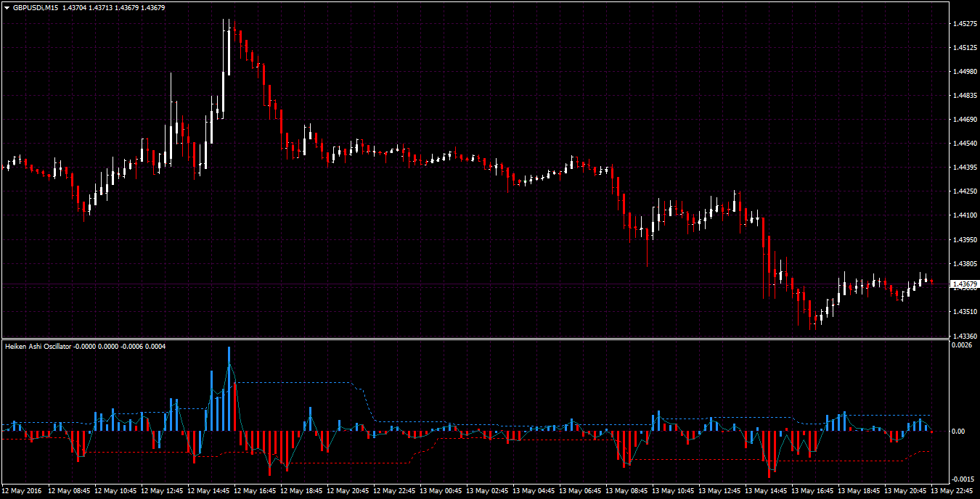Click the 1.44250 price axis label

965,191
